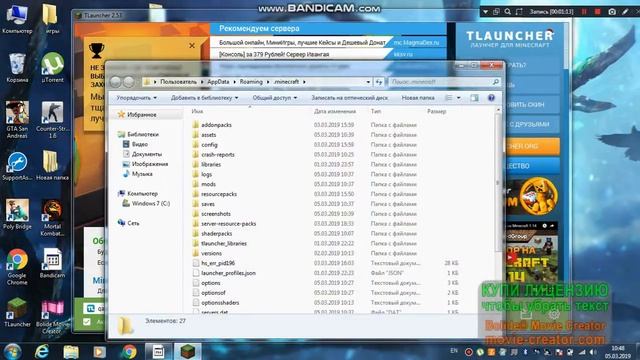
Task: Open the Windows Start menu
Action: (12, 351)
